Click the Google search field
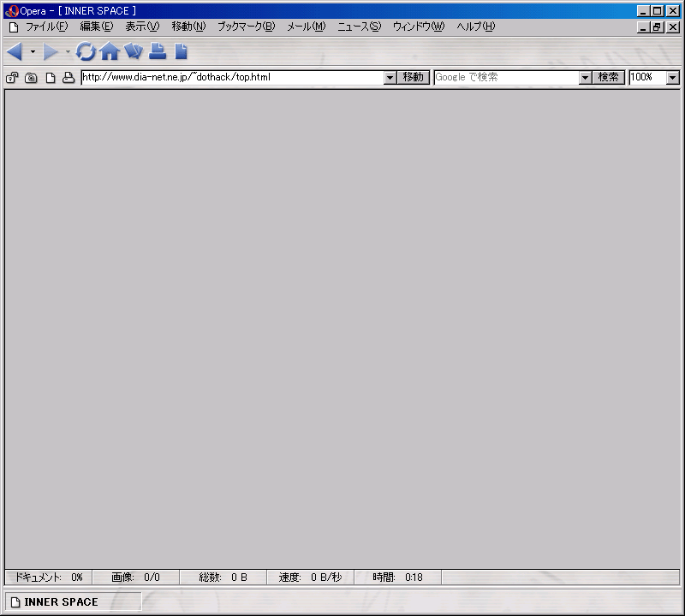 pos(507,77)
